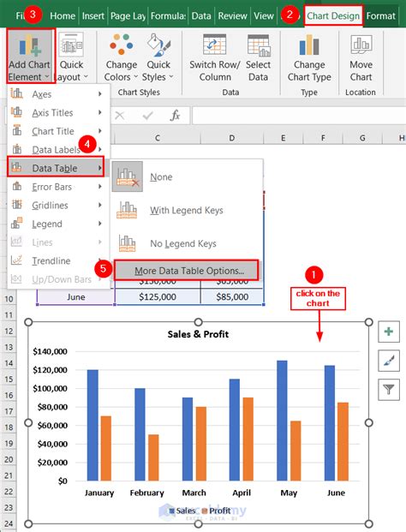Expand Chart Title submenu arrow
The image size is (406, 532).
tap(99, 131)
